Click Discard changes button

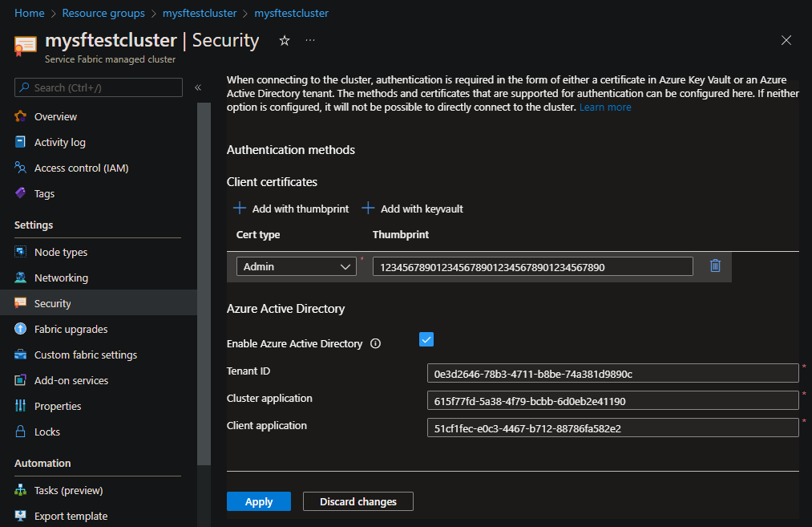(x=358, y=501)
